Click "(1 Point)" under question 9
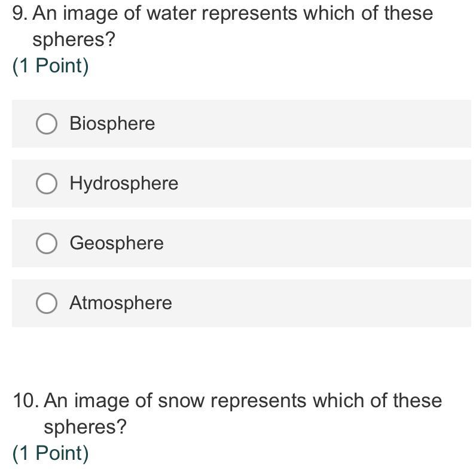The image size is (476, 476). coord(50,66)
